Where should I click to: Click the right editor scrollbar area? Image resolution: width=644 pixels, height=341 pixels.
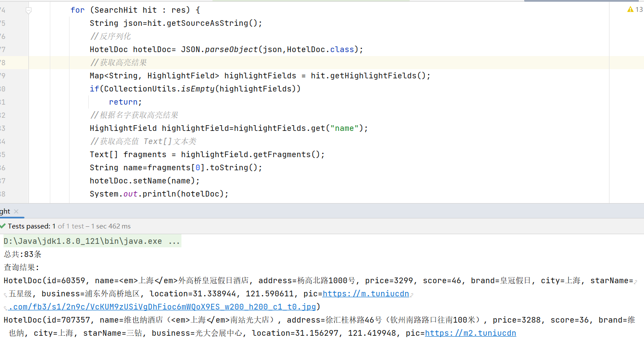point(641,109)
